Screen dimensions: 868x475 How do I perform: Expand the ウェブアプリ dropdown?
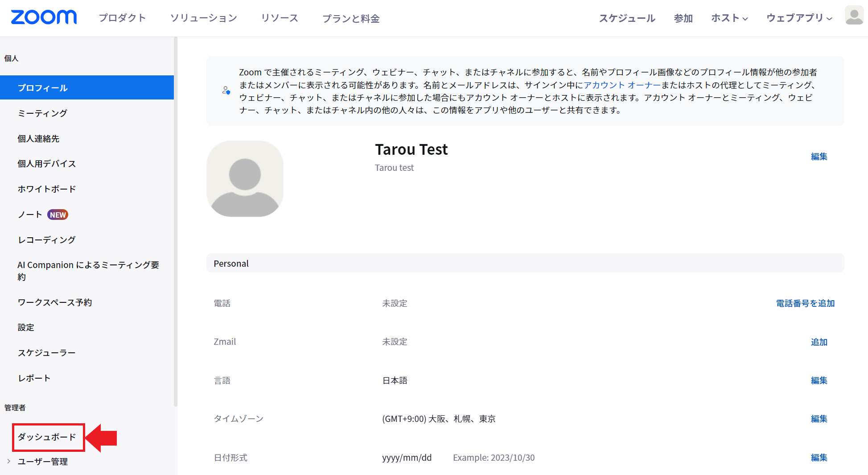[x=799, y=18]
